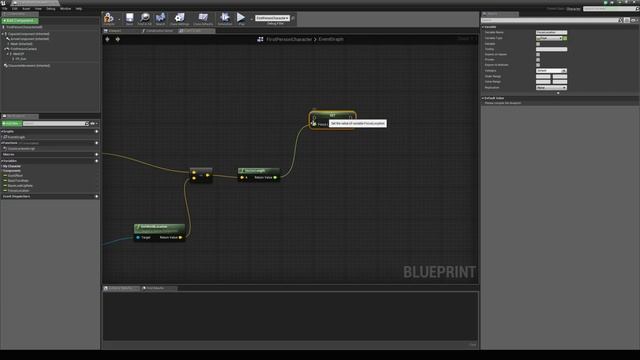640x360 pixels.
Task: Add a new function with plus icon
Action: click(97, 143)
